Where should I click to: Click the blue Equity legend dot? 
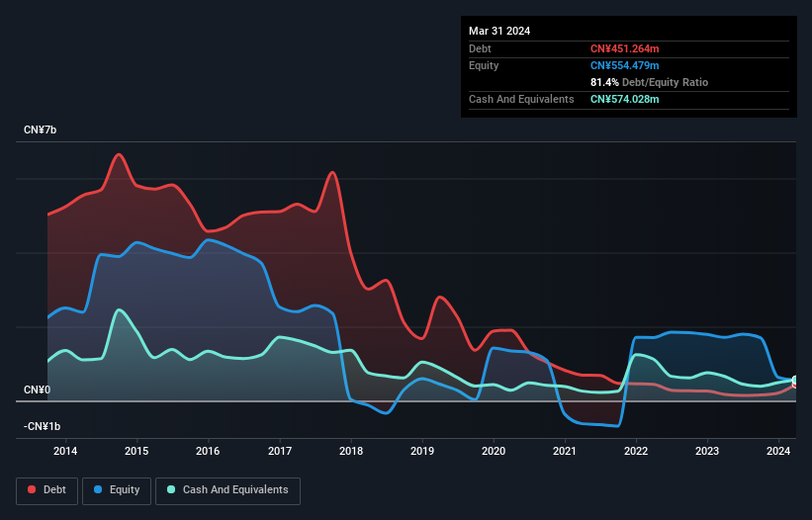coord(98,489)
